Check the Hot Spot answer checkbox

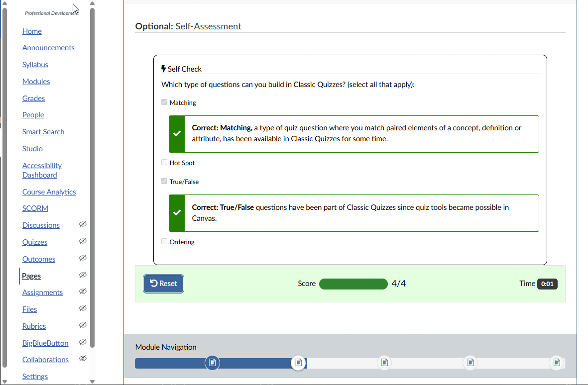click(x=164, y=162)
